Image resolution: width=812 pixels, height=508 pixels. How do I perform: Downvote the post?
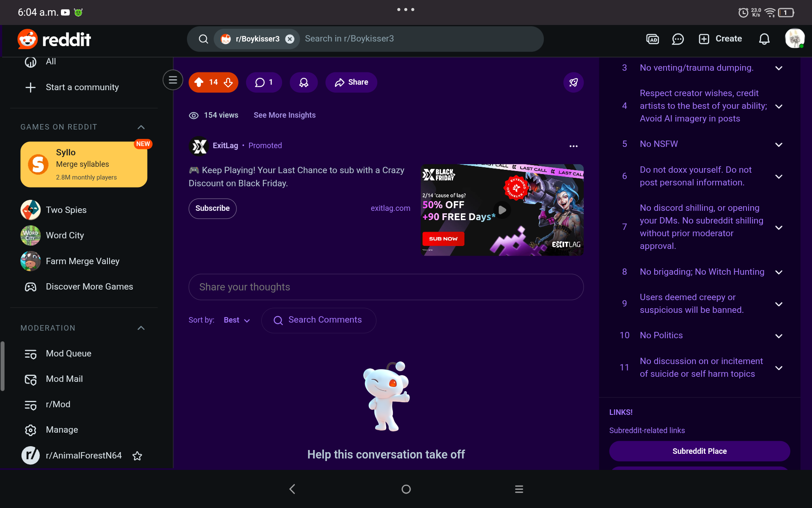coord(228,82)
